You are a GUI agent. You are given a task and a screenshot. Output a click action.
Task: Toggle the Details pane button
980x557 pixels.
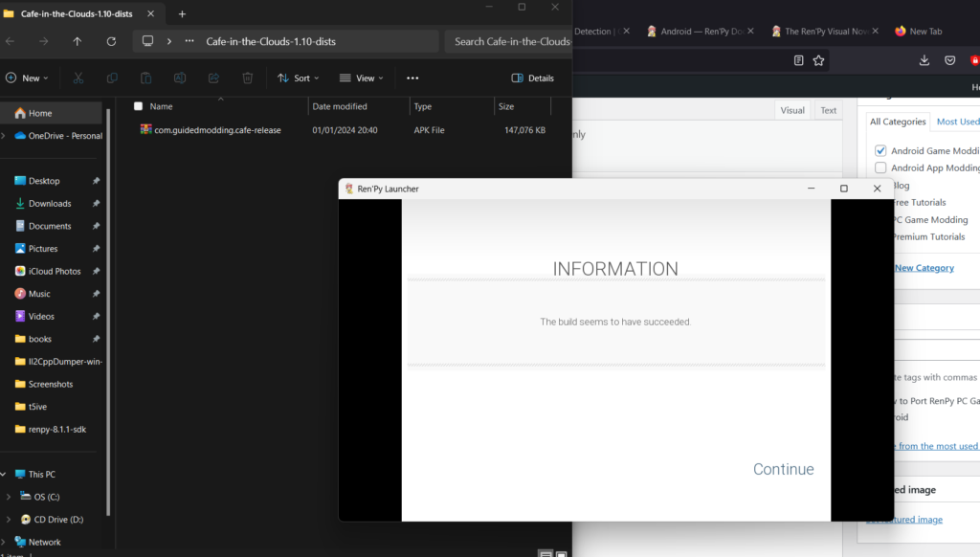[x=532, y=78]
